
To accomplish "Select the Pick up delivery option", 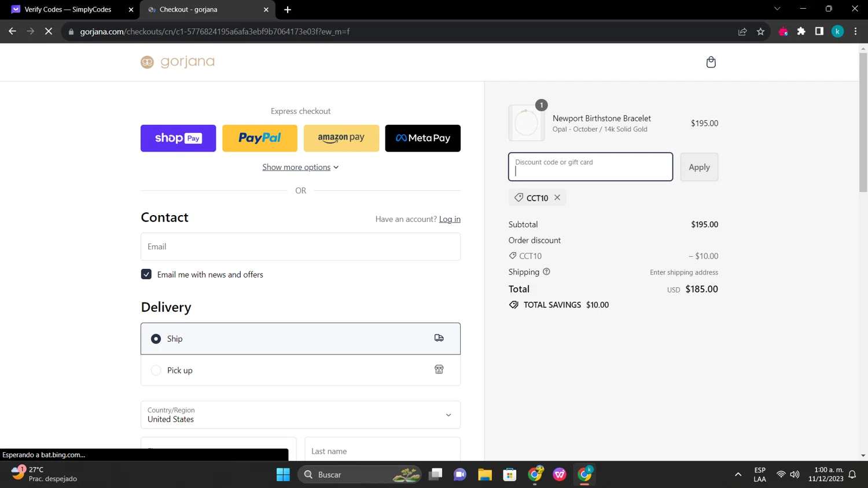I will [x=300, y=370].
